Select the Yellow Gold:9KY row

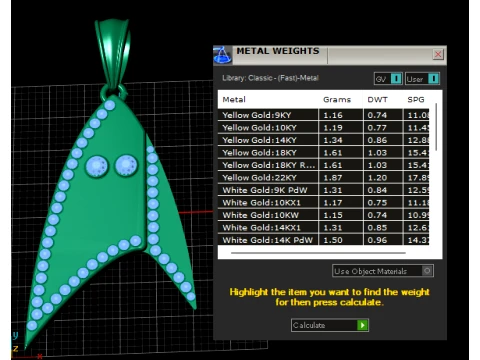click(x=323, y=115)
